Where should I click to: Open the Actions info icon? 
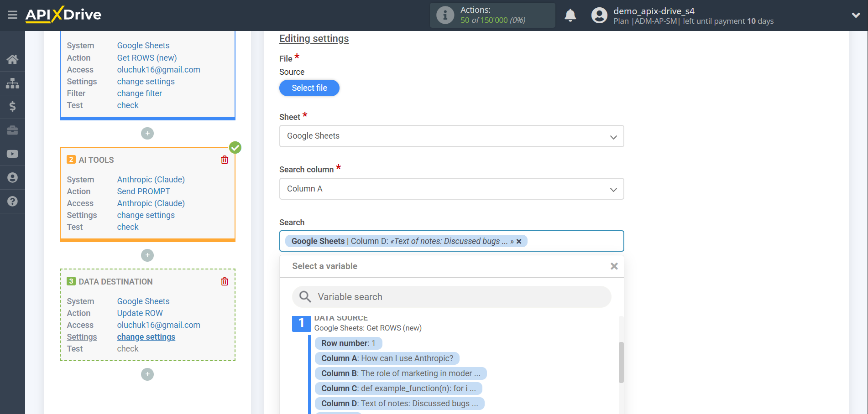click(x=445, y=15)
